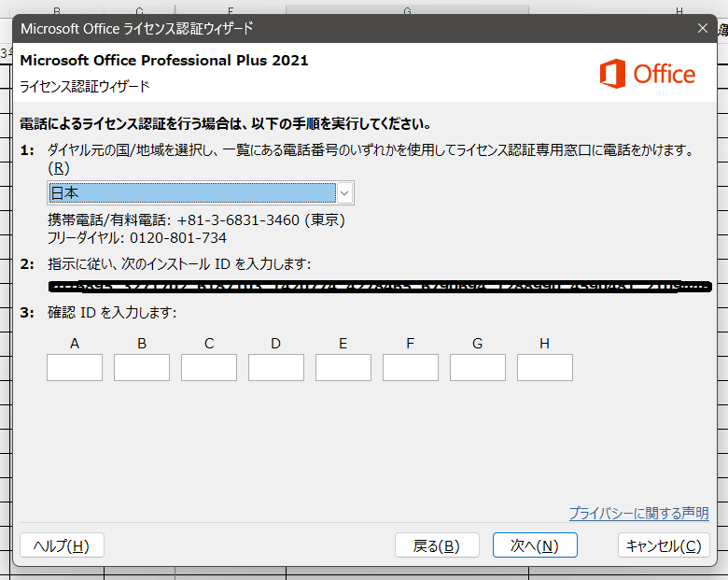Click confirmation ID field B
Image resolution: width=728 pixels, height=580 pixels.
point(142,368)
